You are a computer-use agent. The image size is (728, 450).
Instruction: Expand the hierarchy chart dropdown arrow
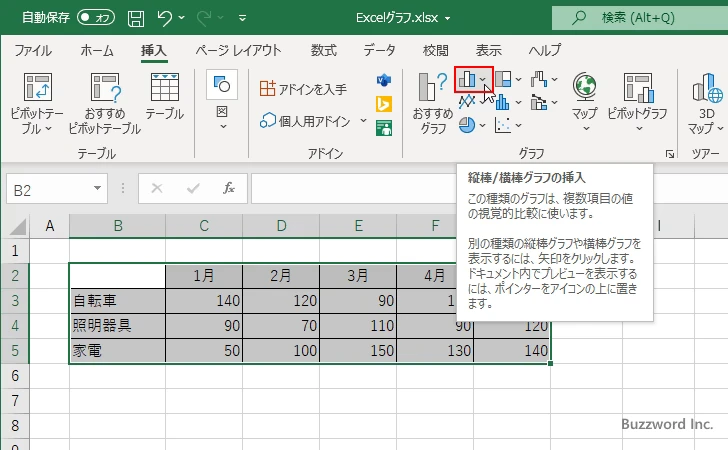519,80
